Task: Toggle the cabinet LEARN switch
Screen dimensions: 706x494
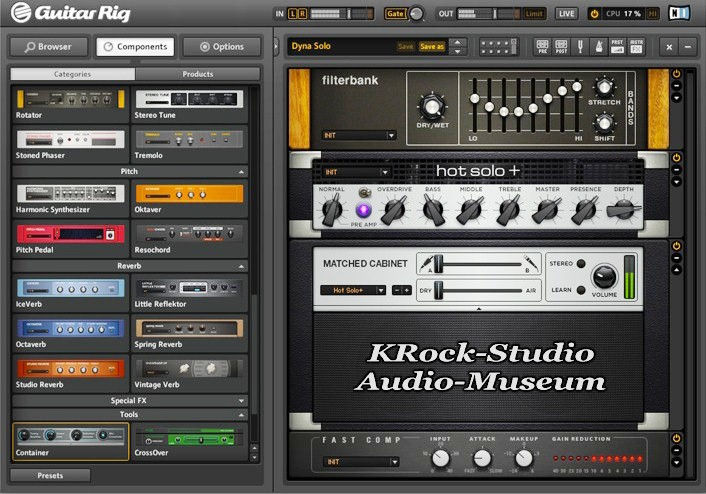Action: (x=581, y=290)
